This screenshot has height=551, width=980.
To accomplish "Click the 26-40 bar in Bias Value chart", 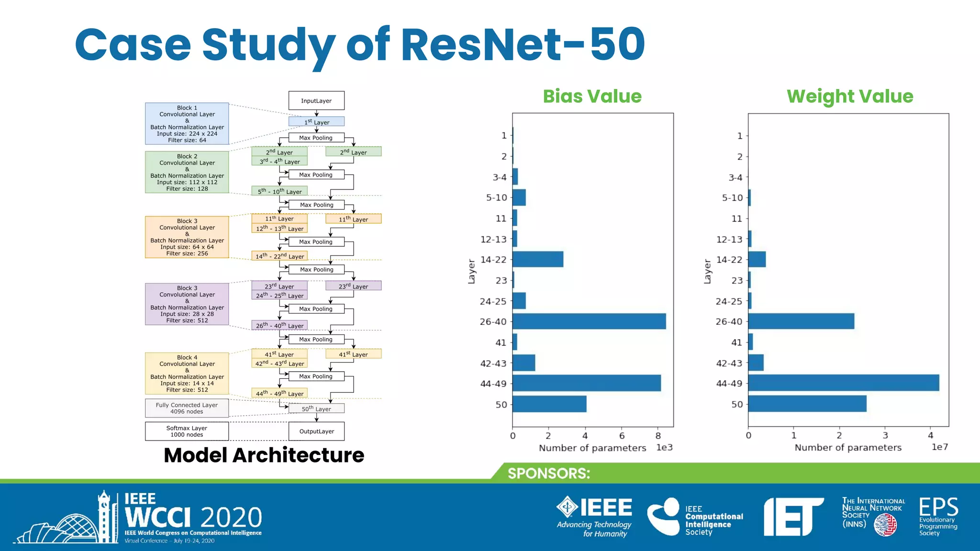I will (589, 321).
